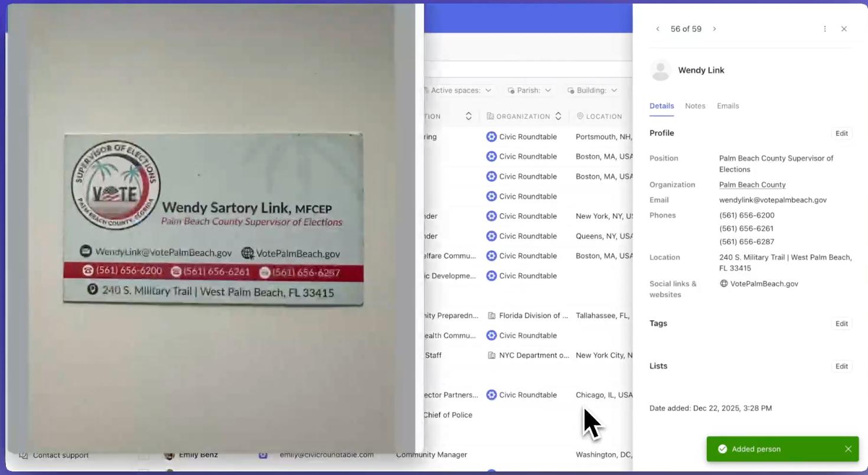This screenshot has width=868, height=475.
Task: Click the filter icon on the Building filter
Action: click(x=571, y=90)
